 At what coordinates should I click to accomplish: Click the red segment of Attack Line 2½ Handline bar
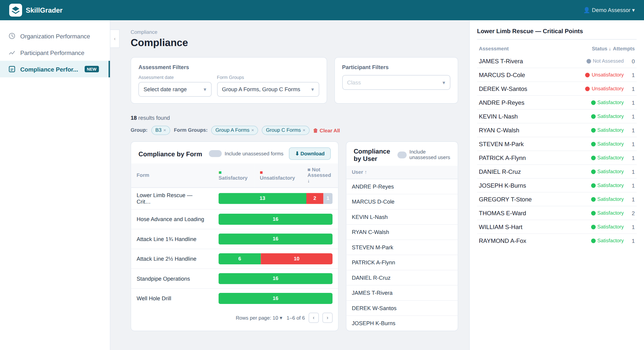(x=296, y=259)
